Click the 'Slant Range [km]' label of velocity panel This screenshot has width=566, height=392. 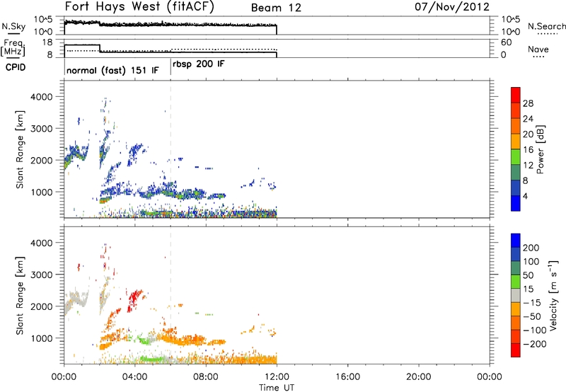point(20,295)
